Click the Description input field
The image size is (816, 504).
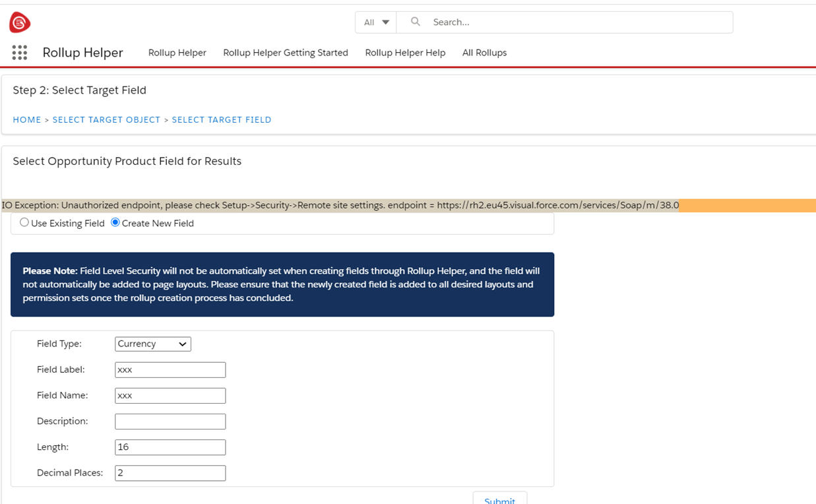(x=170, y=421)
